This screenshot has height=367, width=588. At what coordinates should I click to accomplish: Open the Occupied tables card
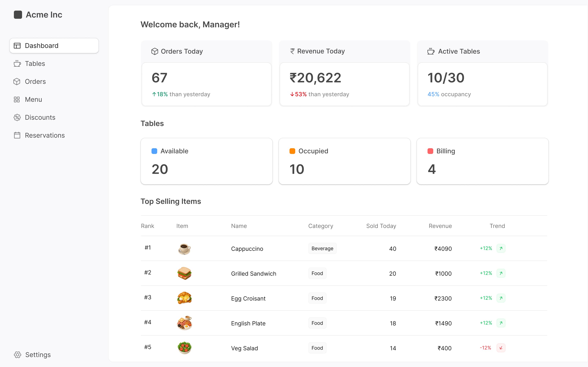coord(344,161)
